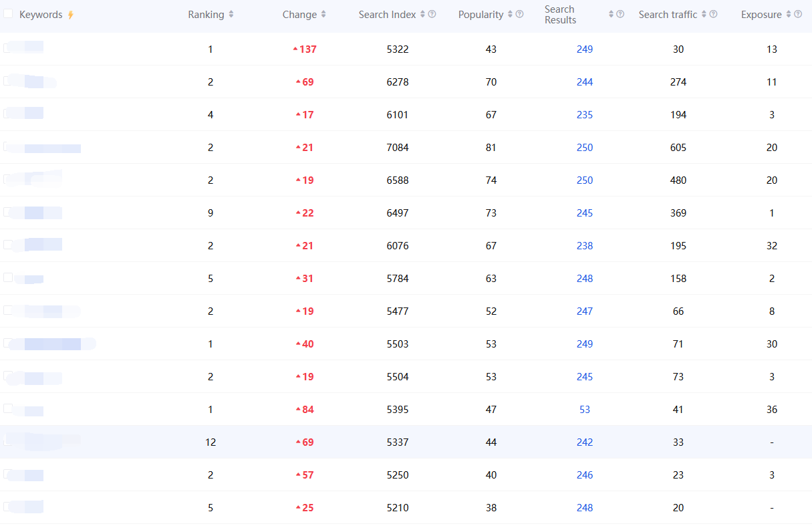Screen dimensions: 812x530
Task: Check the box for the row with Search Index 5784
Action: click(x=8, y=277)
